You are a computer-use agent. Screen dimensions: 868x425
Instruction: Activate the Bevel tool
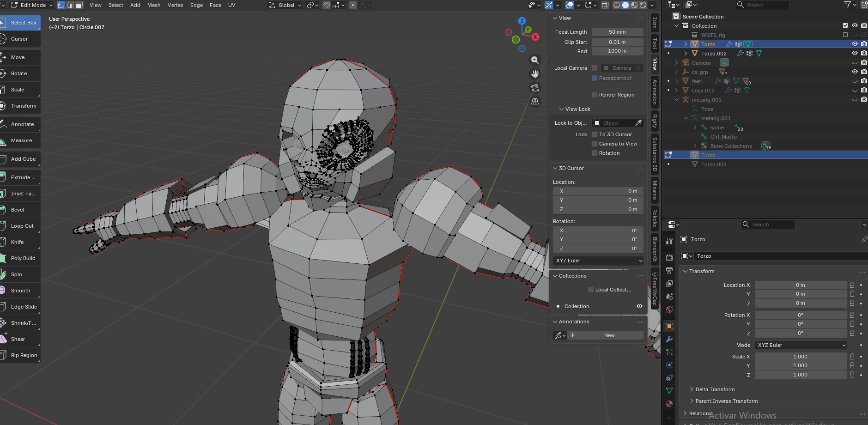(x=20, y=210)
